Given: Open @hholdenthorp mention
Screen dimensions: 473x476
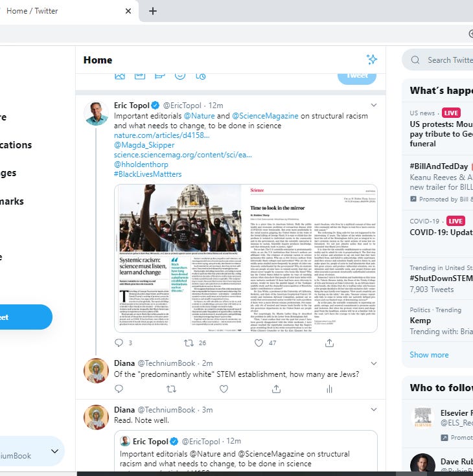Looking at the screenshot, I should 141,164.
